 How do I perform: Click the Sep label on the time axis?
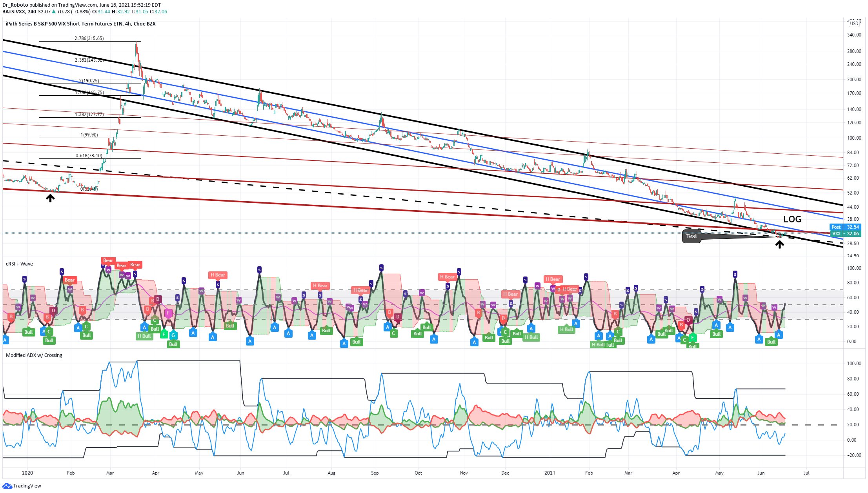pyautogui.click(x=375, y=473)
